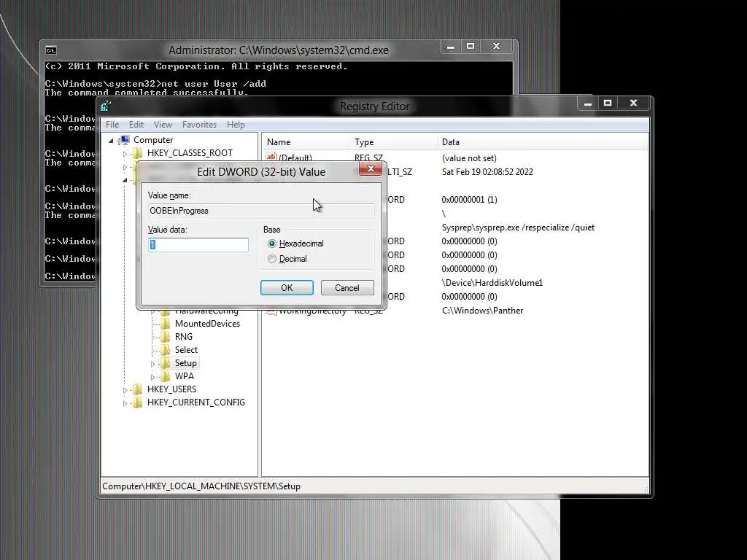Click status bar path 'Computer\HKEY_LOCAL_MACHINE\SYSTEM\Setup'
Screen dimensions: 747x560
201,486
